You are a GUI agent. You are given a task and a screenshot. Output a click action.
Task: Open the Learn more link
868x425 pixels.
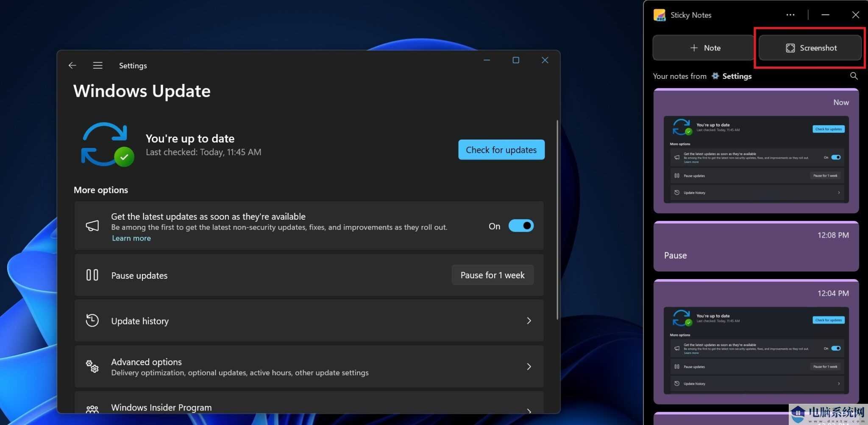[131, 238]
